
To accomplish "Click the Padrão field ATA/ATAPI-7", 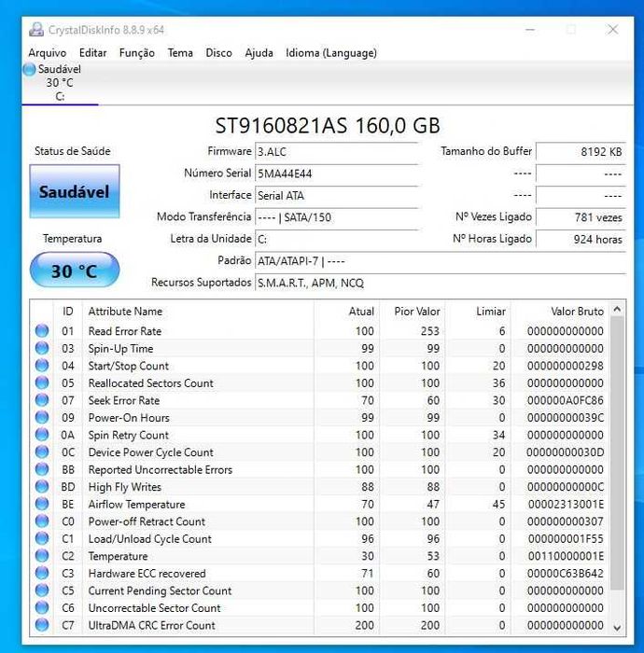I will (441, 261).
